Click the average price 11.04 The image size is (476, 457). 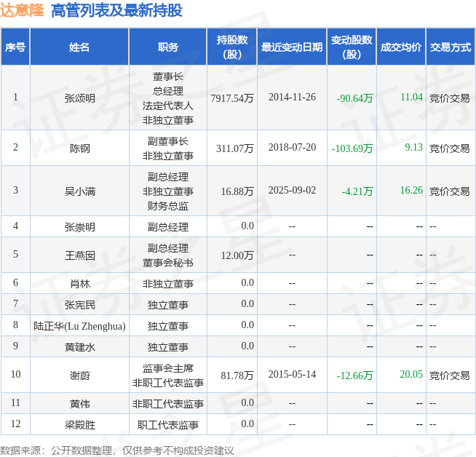coord(411,97)
